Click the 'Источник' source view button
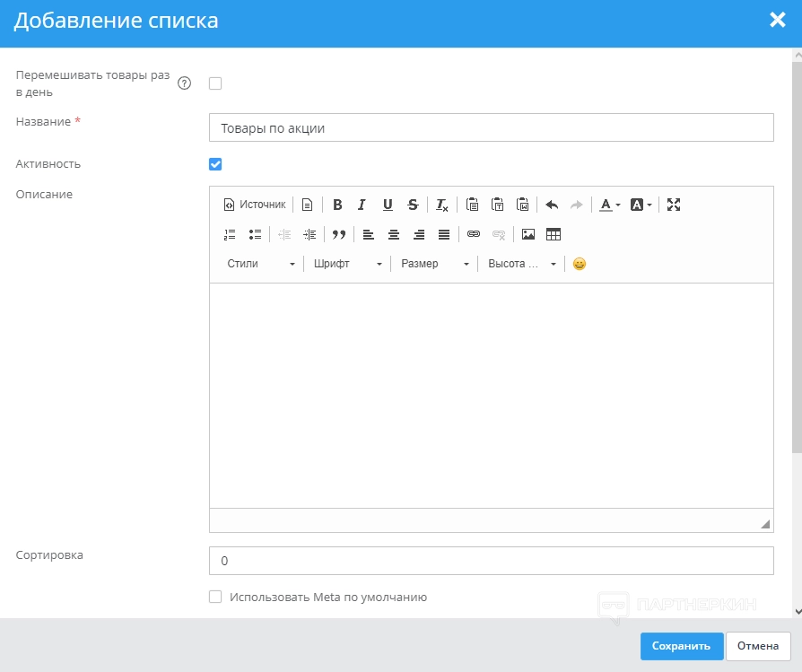802x672 pixels. (255, 205)
